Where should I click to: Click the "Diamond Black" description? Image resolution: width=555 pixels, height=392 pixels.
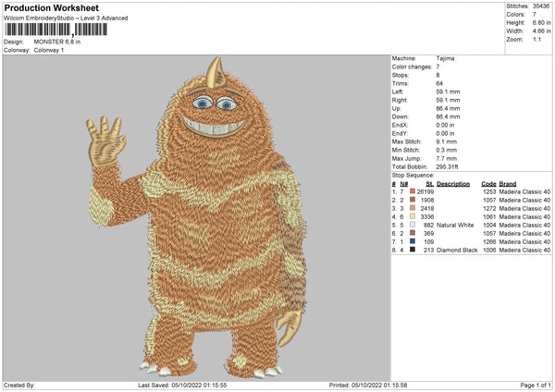(x=457, y=251)
